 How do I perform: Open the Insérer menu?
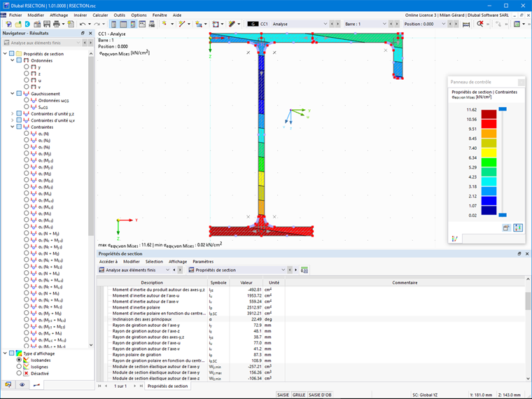point(80,15)
